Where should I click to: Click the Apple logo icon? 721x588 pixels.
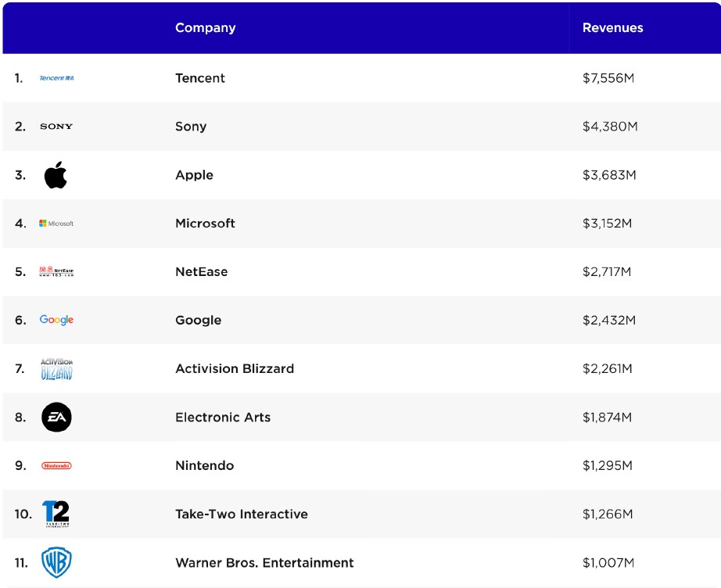56,175
